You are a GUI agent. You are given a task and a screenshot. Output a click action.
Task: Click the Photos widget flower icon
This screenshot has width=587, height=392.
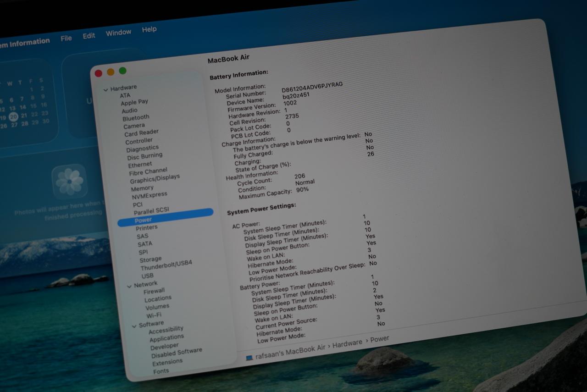tap(69, 181)
